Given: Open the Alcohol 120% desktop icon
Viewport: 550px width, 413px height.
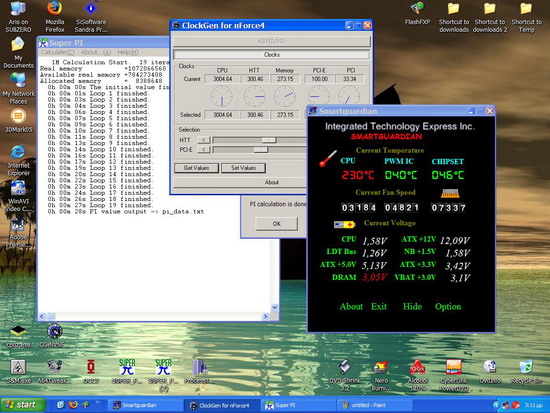Looking at the screenshot, I should [417, 375].
